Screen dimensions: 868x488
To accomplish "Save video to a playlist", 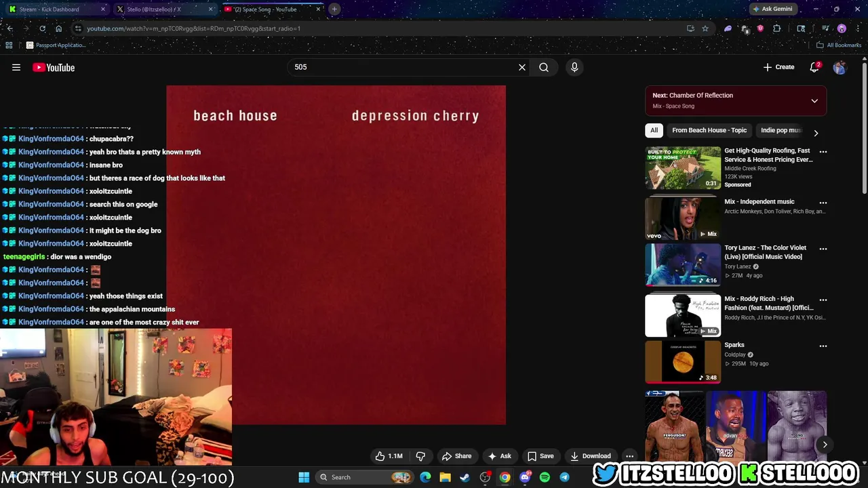I will click(x=540, y=456).
